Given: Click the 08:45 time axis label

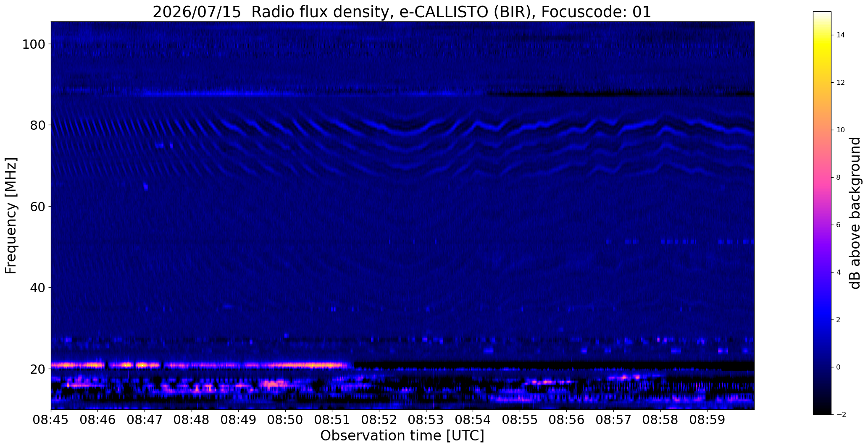Looking at the screenshot, I should (x=51, y=420).
